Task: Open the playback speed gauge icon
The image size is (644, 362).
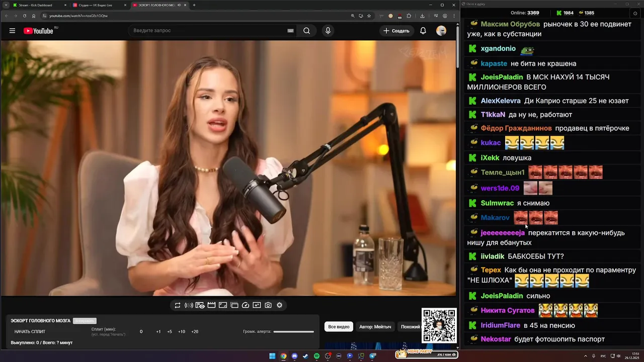Action: point(246,305)
